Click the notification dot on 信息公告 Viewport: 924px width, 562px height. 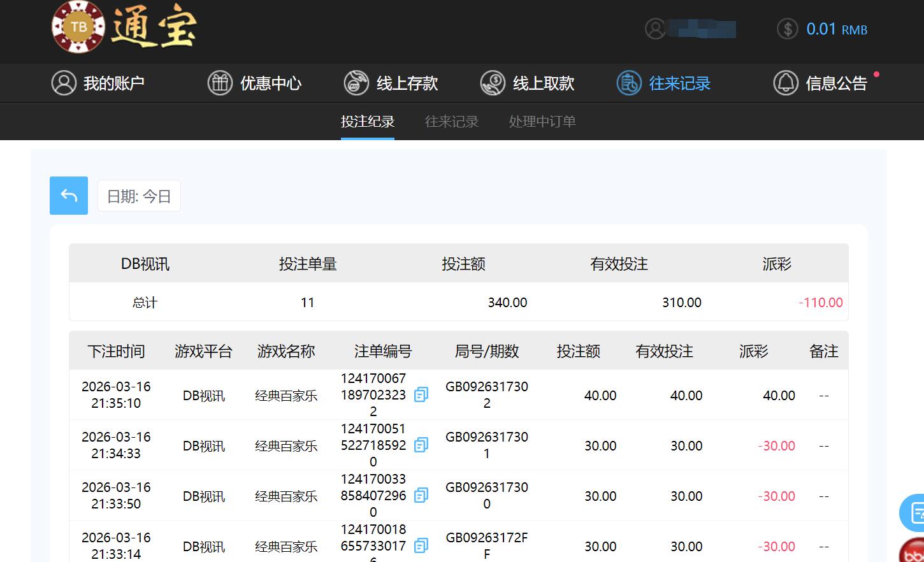pos(877,75)
